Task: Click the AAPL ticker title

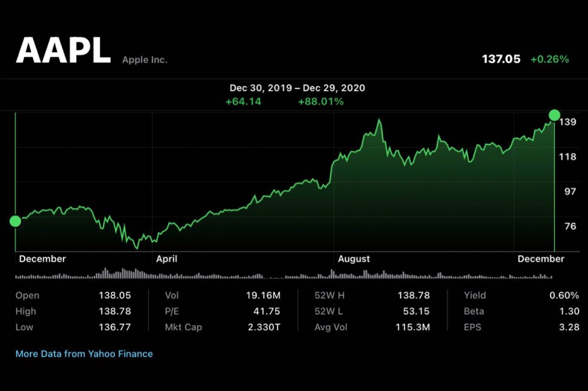Action: tap(63, 50)
